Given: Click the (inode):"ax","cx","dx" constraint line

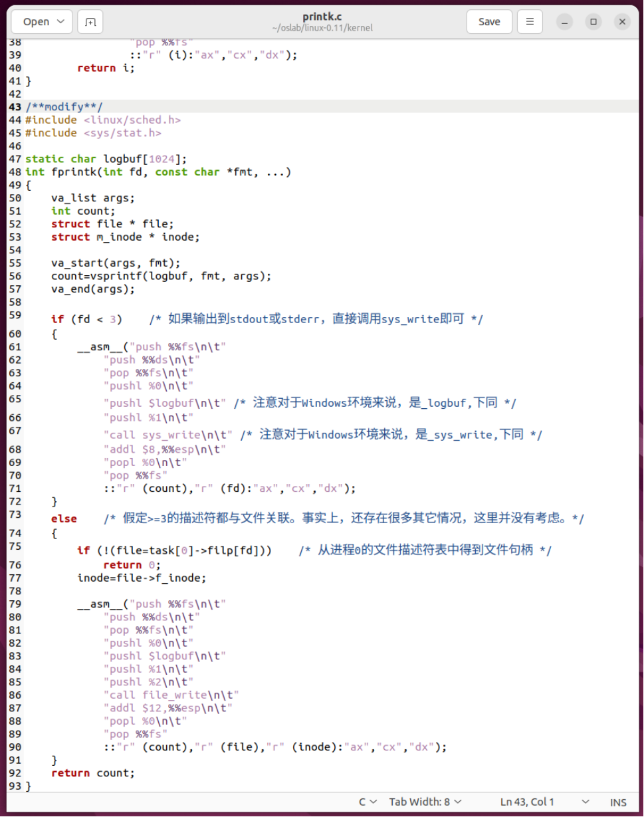Looking at the screenshot, I should pos(275,747).
